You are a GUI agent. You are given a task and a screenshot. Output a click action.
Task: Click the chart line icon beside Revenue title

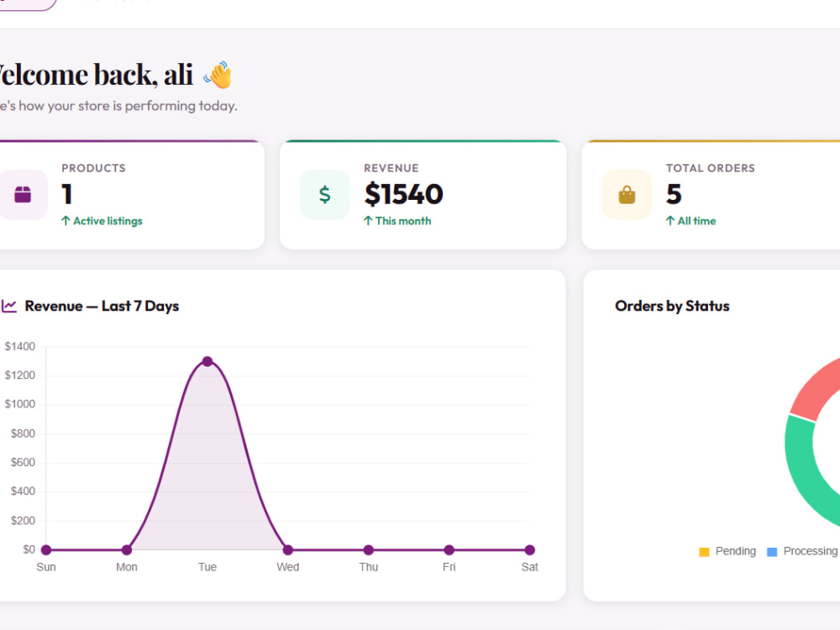[9, 306]
